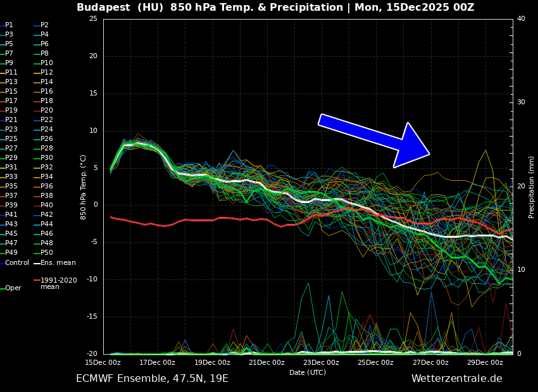Toggle the P10 ensemble member in legend
Screen dimensions: 538x392
pos(47,63)
